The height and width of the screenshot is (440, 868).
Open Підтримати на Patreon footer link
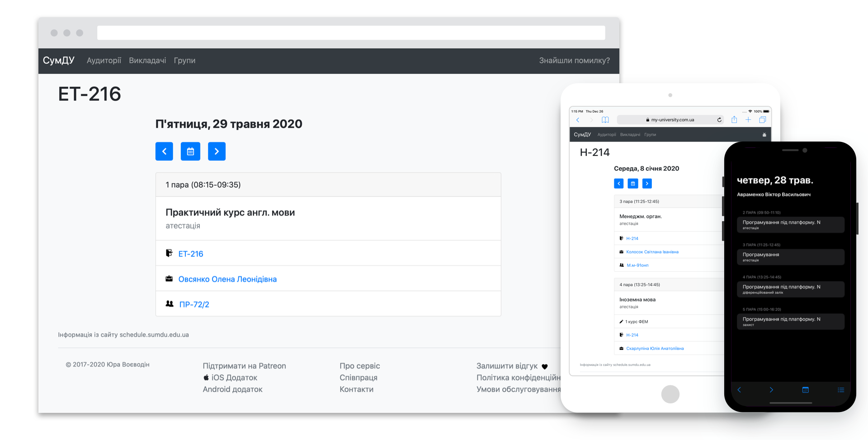click(x=244, y=366)
